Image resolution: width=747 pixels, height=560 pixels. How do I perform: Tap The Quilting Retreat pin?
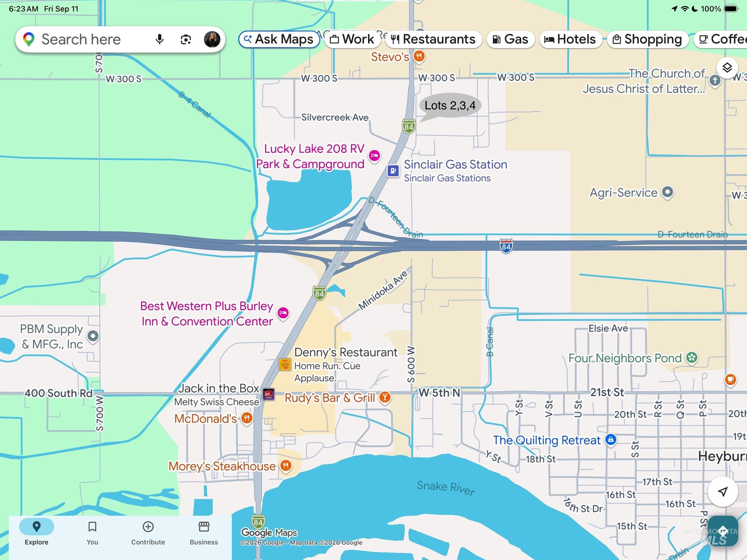(611, 440)
